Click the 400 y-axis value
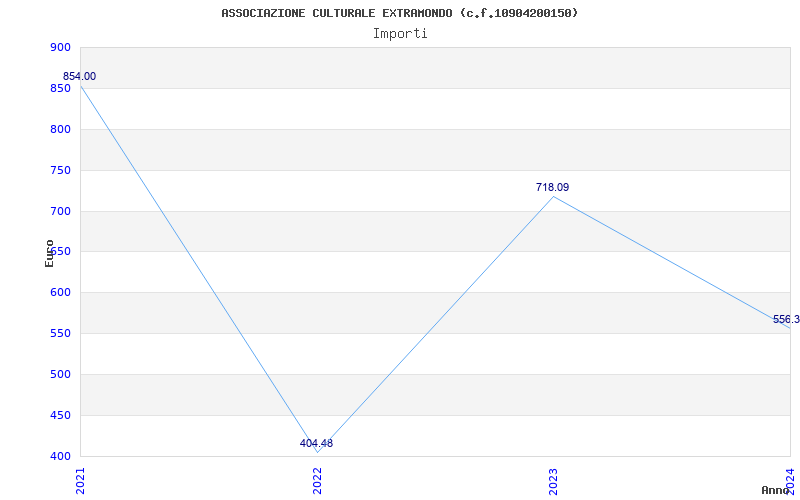Screen dimensions: 800x500 [60, 456]
